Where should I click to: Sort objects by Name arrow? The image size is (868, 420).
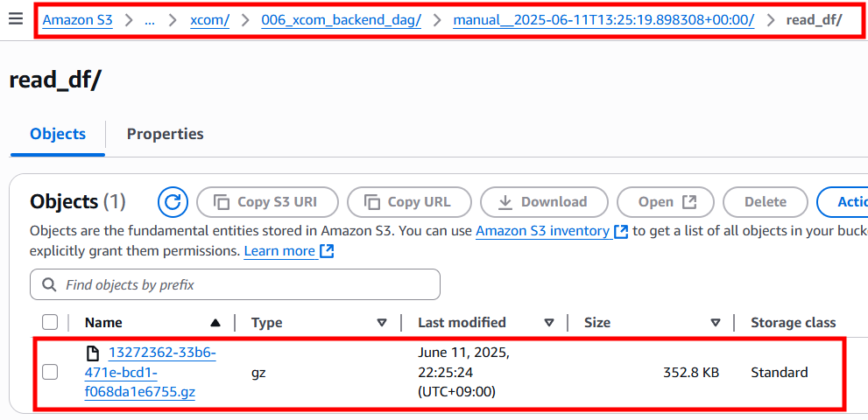215,323
